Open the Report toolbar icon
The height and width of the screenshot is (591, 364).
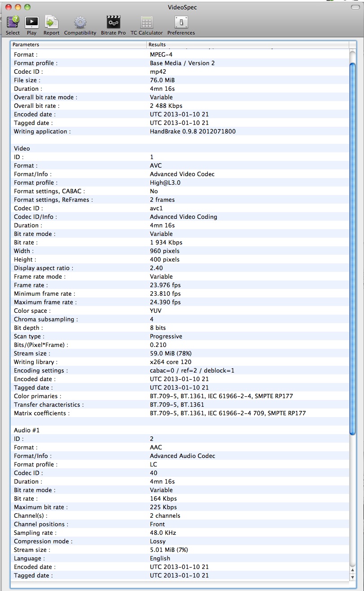pos(52,22)
